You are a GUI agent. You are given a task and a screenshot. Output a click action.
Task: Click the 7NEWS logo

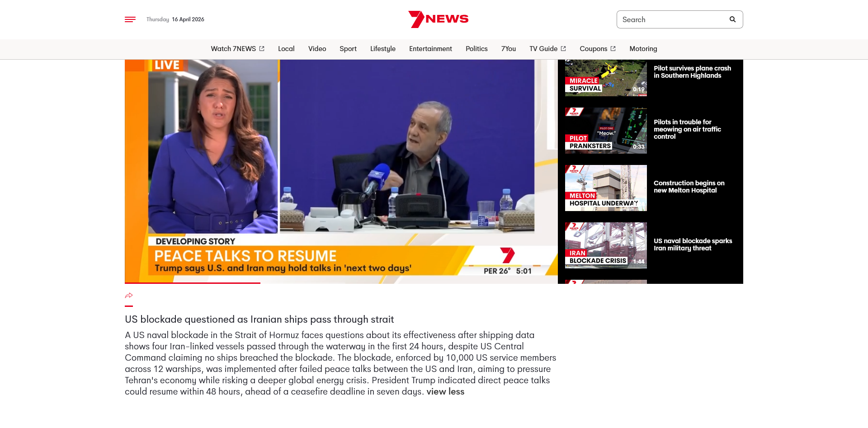pos(438,19)
